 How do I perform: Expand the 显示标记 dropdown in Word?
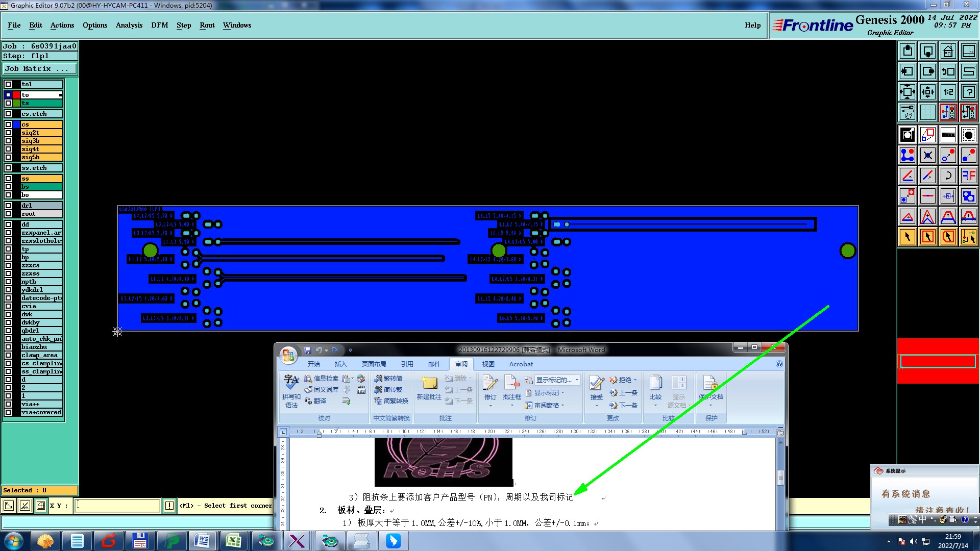coord(562,393)
